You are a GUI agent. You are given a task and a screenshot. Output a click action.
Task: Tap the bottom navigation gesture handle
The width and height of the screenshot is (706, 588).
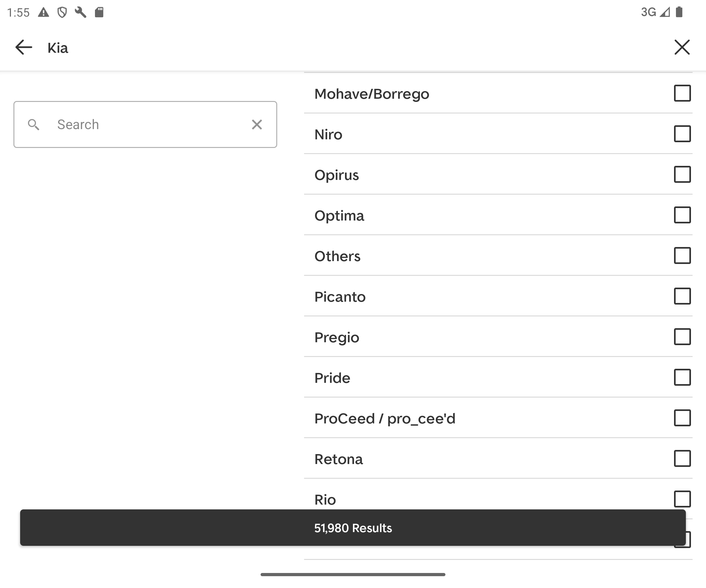coord(353,574)
